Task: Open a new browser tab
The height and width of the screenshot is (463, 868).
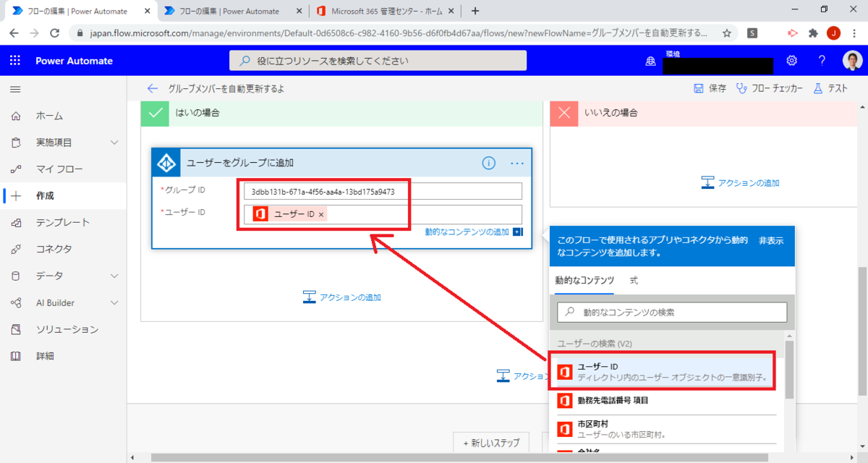Action: pos(475,11)
